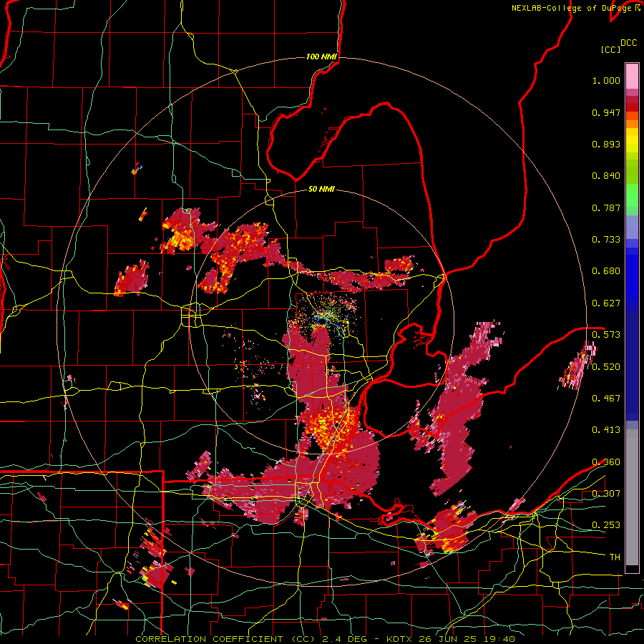Click the isolated echo near the 0.520 label
This screenshot has height=644, width=644.
[577, 366]
